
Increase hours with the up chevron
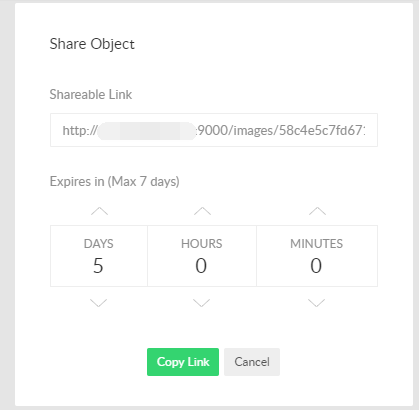[202, 211]
